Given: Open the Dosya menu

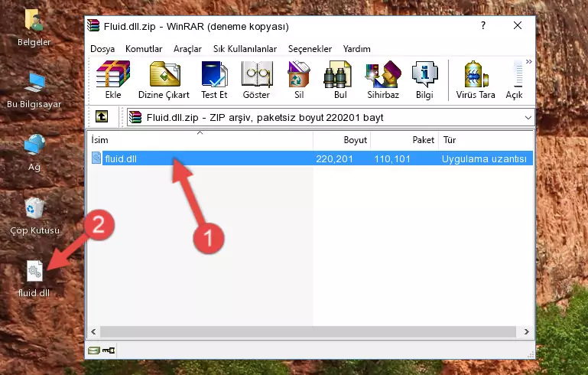Looking at the screenshot, I should 102,49.
